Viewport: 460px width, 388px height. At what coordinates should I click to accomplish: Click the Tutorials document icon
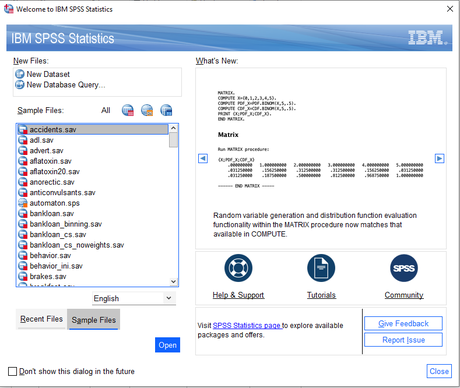[x=321, y=268]
